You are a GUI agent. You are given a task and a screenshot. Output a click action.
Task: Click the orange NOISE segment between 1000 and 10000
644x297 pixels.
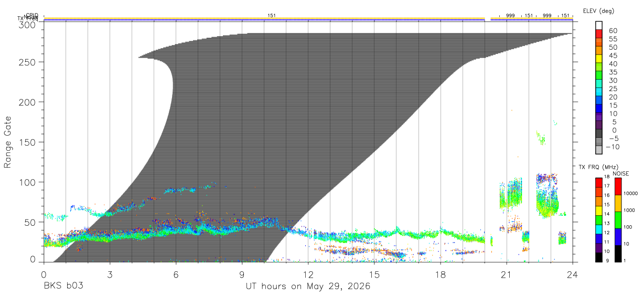point(618,203)
